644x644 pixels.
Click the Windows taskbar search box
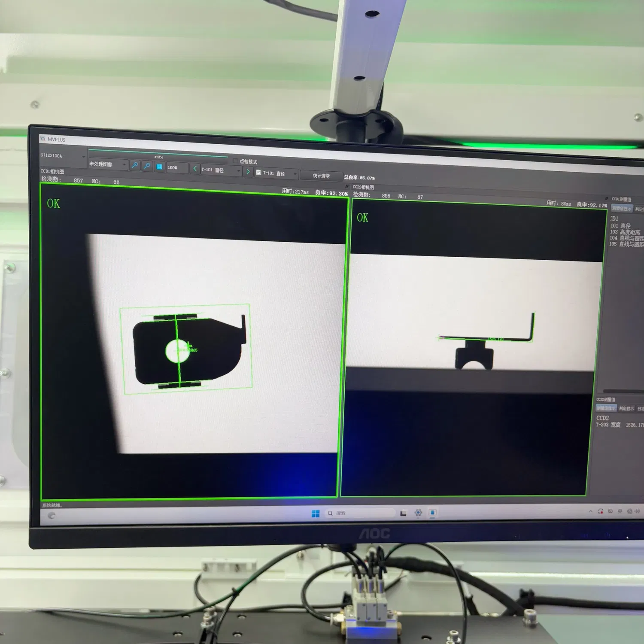[x=360, y=513]
